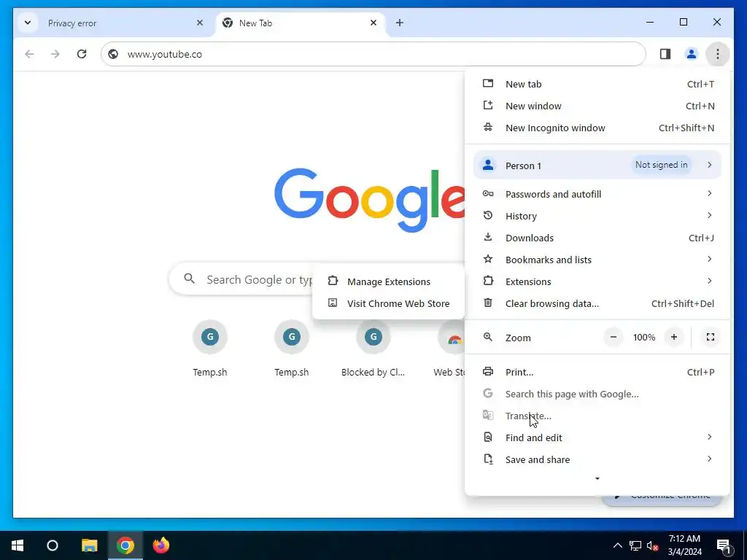Add a new tab with plus button

pyautogui.click(x=399, y=23)
